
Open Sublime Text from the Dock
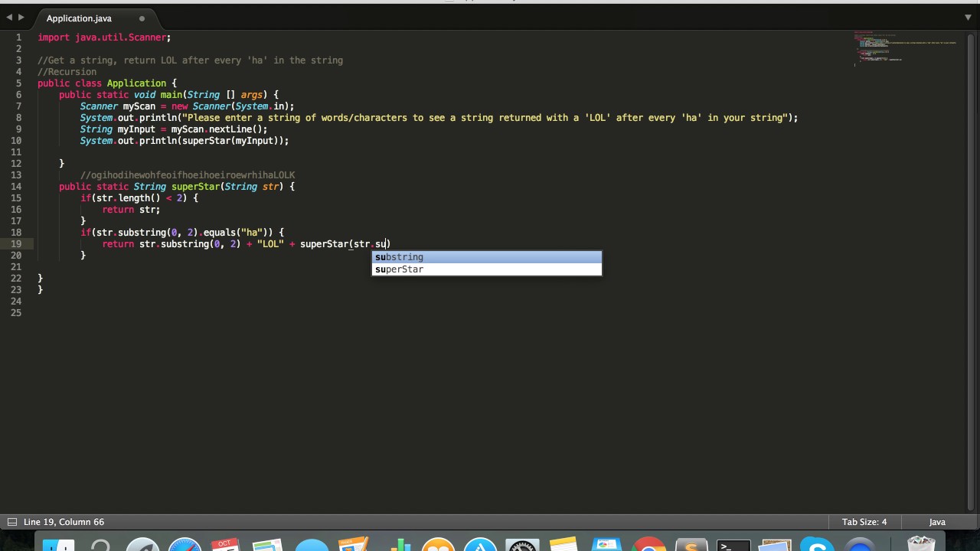tap(691, 545)
